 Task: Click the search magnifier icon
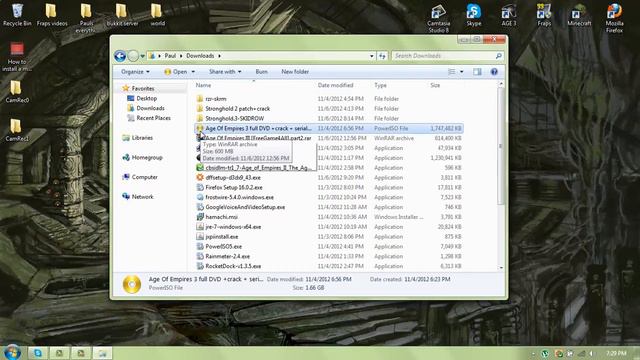[x=498, y=56]
